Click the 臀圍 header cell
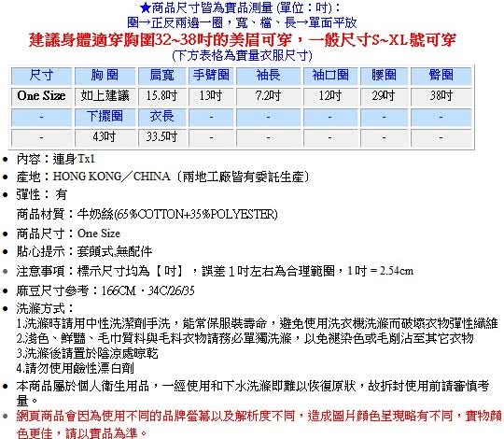The image size is (504, 439). [x=441, y=76]
